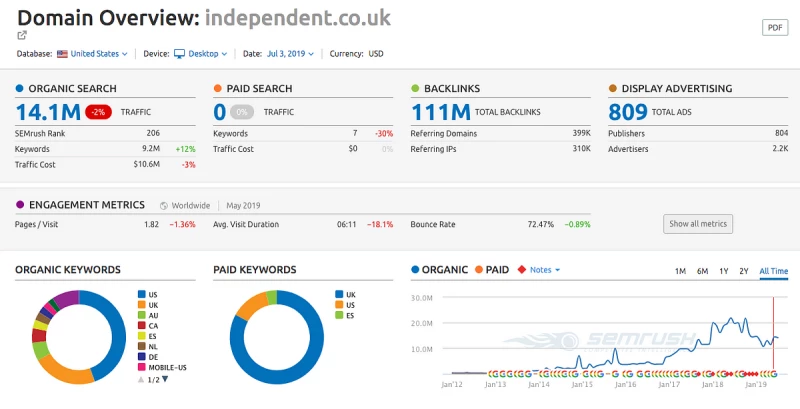The height and width of the screenshot is (409, 800).
Task: Click the clock icon beside Worldwide
Action: click(x=164, y=205)
